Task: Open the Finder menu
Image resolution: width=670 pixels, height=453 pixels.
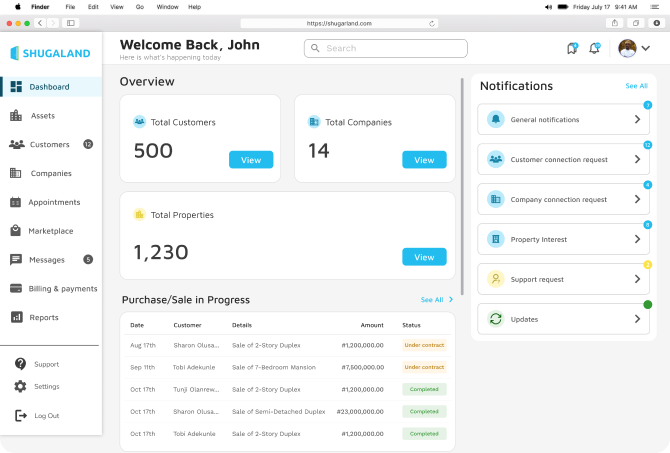Action: click(40, 7)
